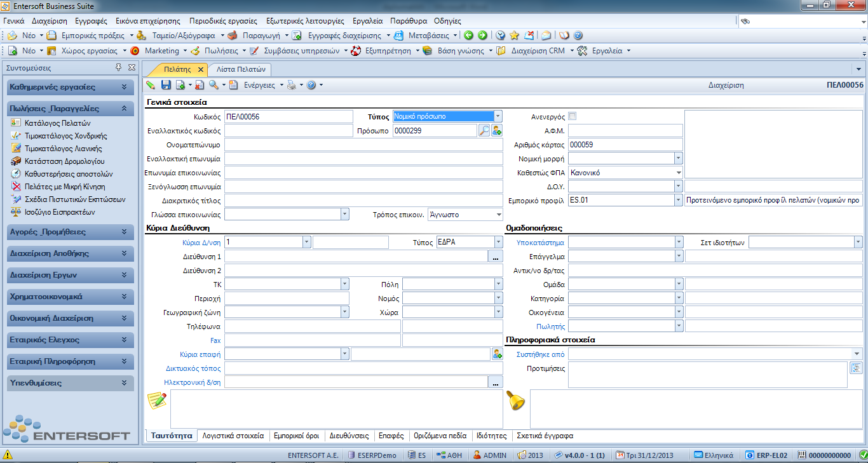Open the Εγγραφές menu
The image size is (868, 463).
pos(92,20)
